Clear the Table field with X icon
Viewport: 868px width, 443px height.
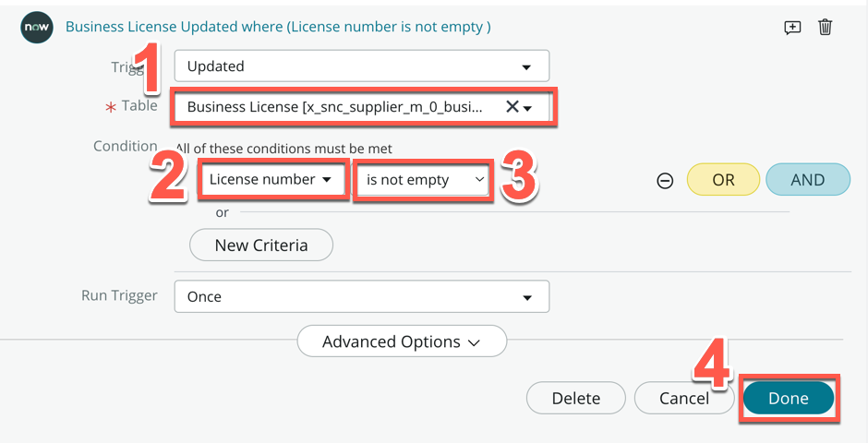tap(512, 107)
